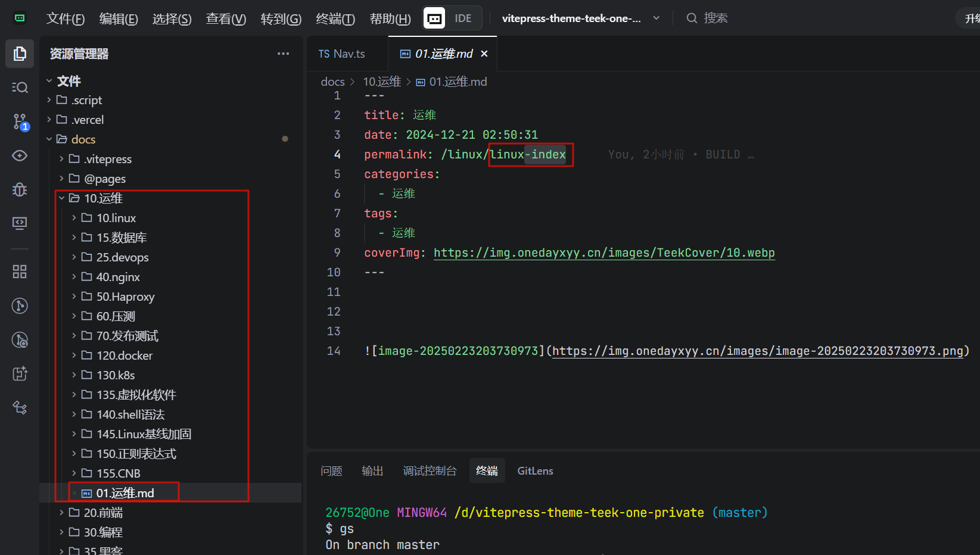Switch to the GitLens panel tab

click(535, 471)
